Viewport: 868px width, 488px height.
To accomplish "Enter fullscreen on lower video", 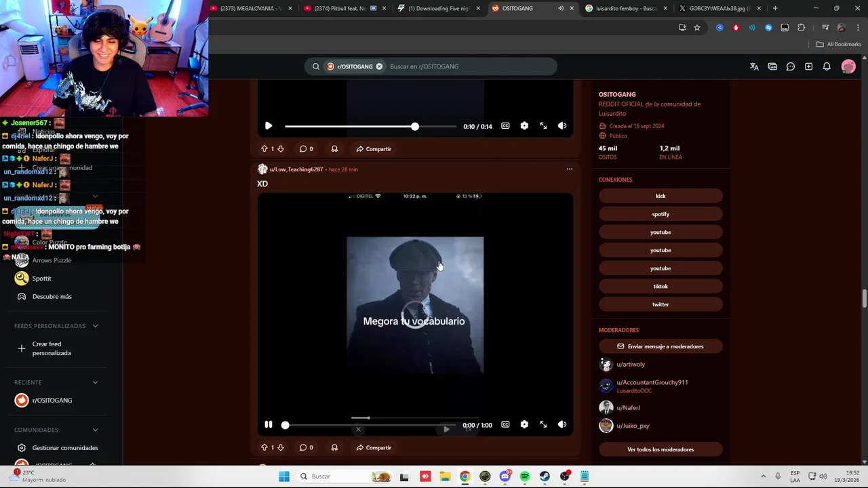I will (543, 425).
